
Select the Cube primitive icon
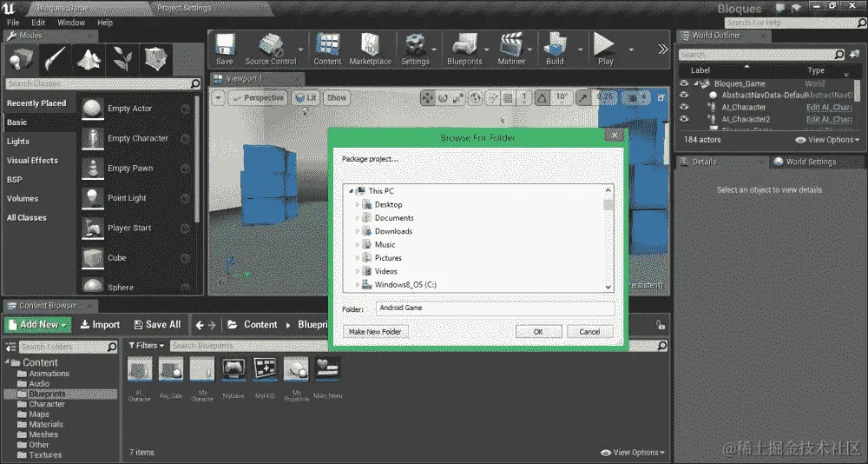tap(93, 258)
